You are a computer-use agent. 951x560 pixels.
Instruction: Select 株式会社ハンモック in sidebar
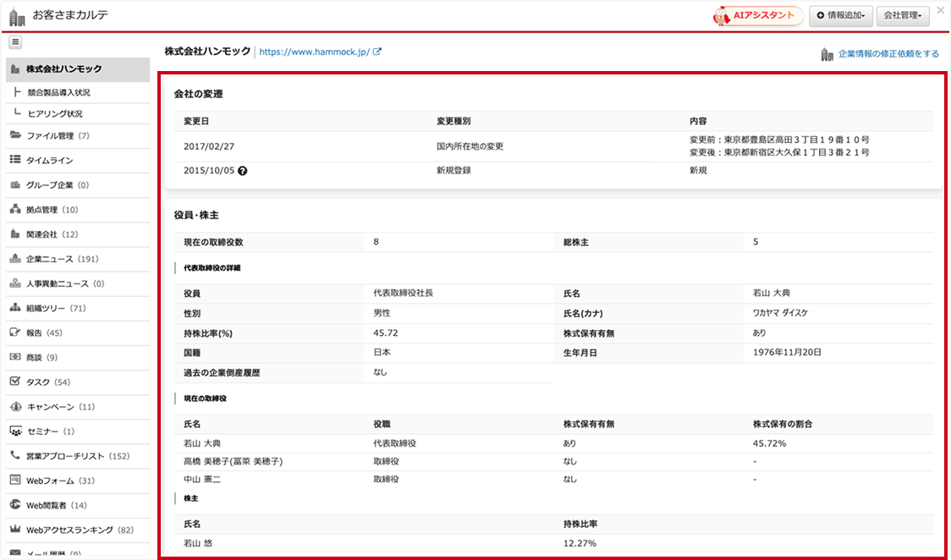63,69
